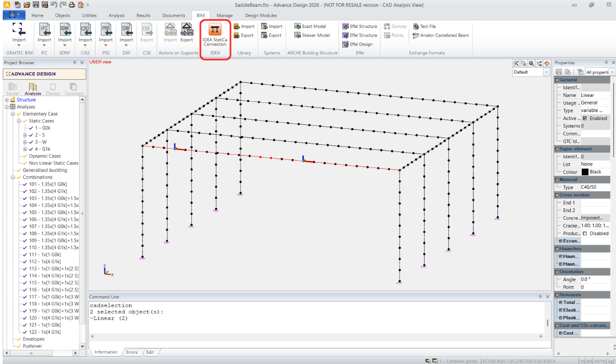Click the PSS Import icon
Image resolution: width=616 pixels, height=364 pixels.
tap(106, 29)
